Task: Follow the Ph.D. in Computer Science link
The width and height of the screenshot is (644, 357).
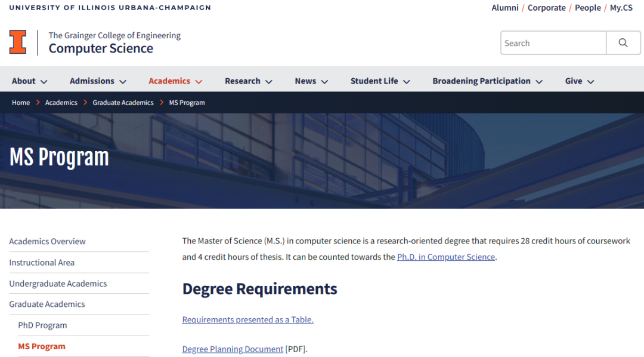Action: click(x=445, y=257)
